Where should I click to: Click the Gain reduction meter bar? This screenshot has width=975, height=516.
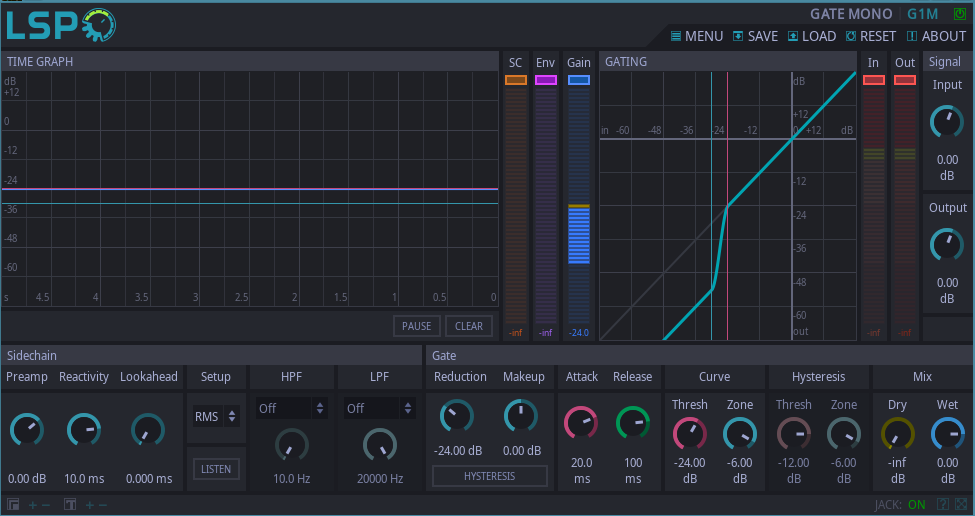579,206
